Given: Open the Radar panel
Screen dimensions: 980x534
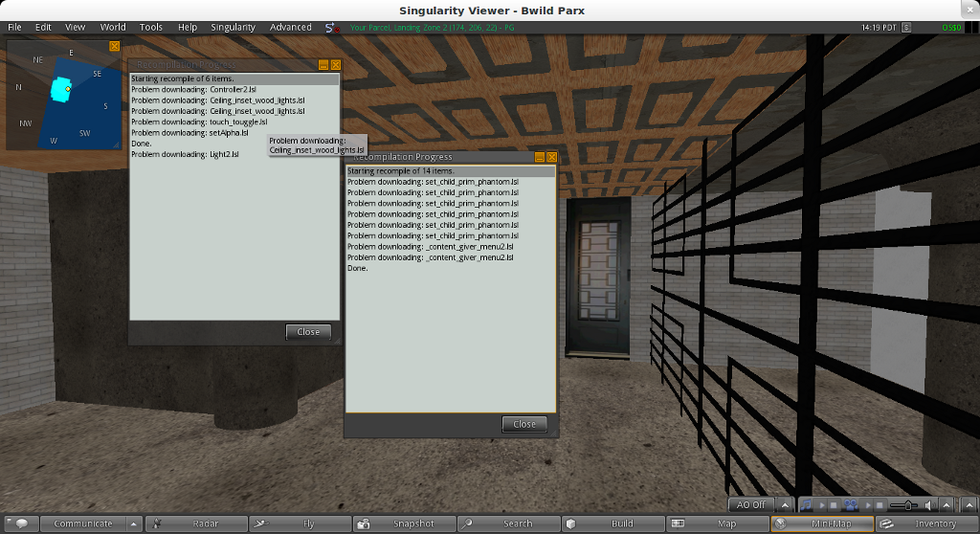Looking at the screenshot, I should [x=196, y=524].
